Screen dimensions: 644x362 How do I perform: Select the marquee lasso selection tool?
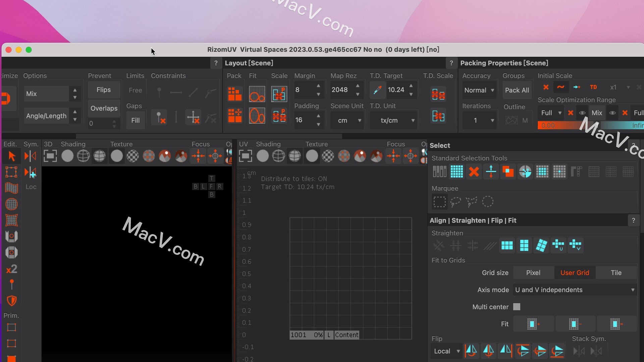(455, 202)
